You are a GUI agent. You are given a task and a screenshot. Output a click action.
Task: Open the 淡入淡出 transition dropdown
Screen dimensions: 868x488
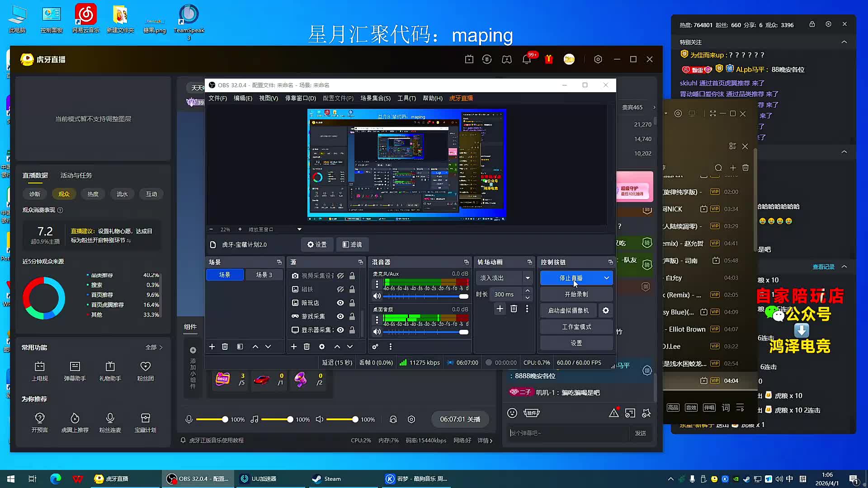[x=527, y=278]
